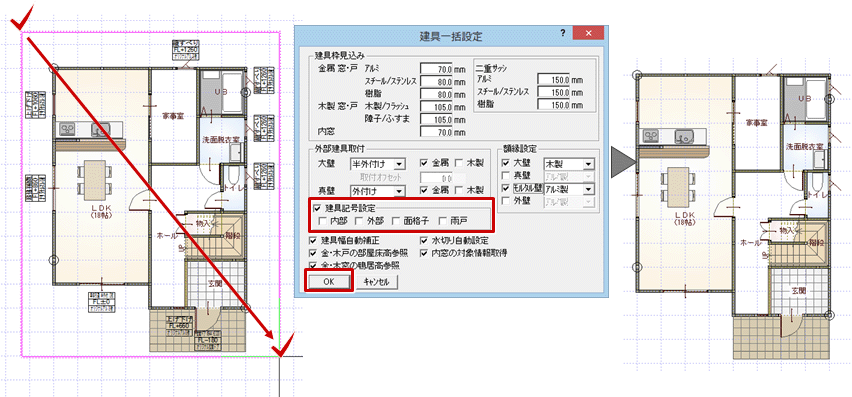852x397 pixels.
Task: Click the OK button
Action: (x=329, y=282)
